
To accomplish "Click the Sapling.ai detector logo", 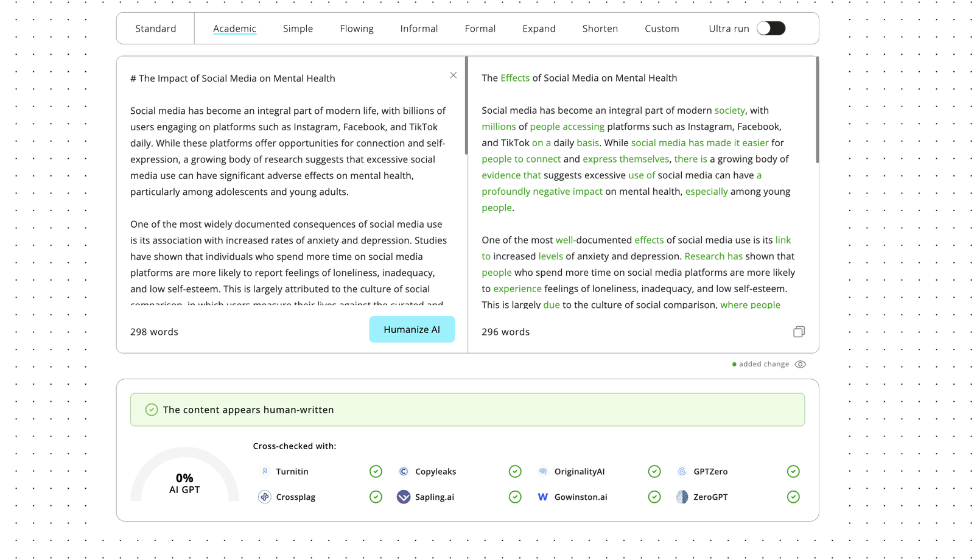I will (404, 497).
